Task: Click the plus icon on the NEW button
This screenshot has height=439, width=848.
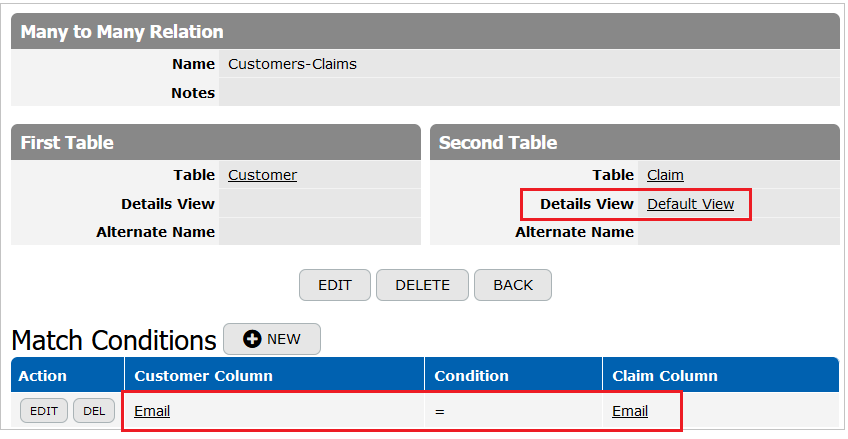Action: click(252, 339)
